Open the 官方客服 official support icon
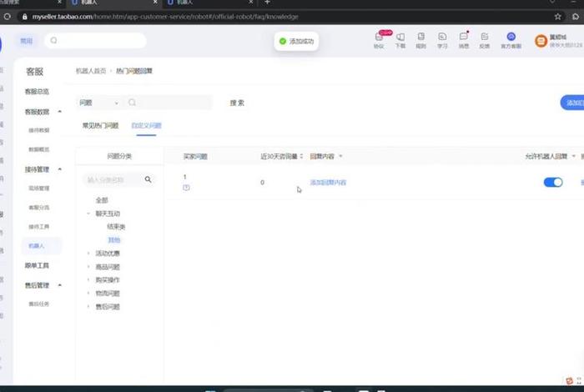Viewport: 584px width, 392px height. [x=511, y=40]
